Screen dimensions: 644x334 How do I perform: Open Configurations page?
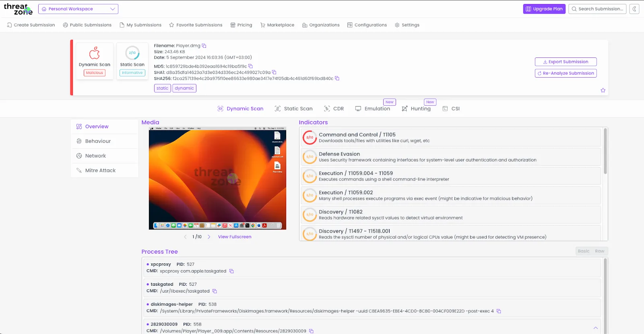(367, 25)
